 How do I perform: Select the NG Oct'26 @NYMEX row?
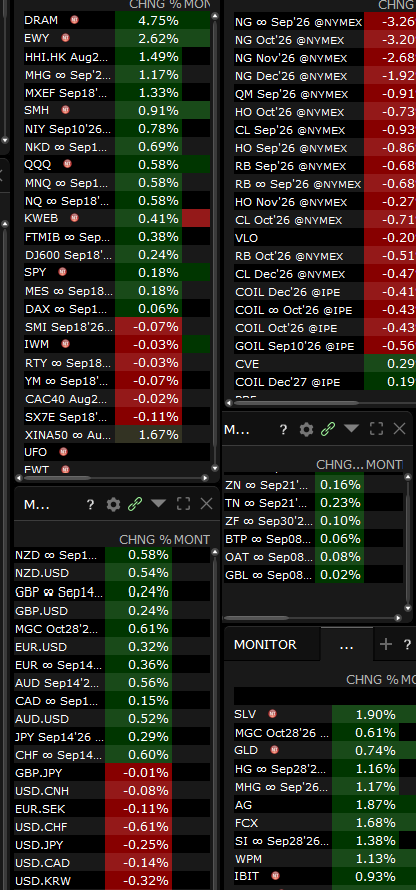pos(325,40)
